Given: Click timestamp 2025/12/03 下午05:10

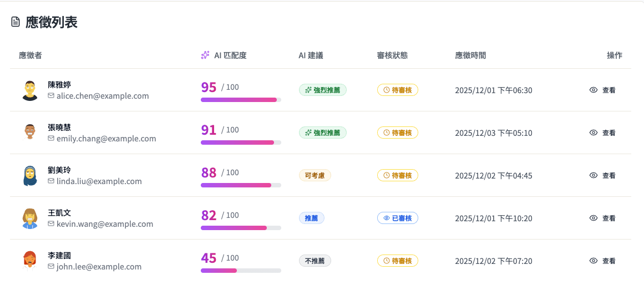Looking at the screenshot, I should 494,133.
